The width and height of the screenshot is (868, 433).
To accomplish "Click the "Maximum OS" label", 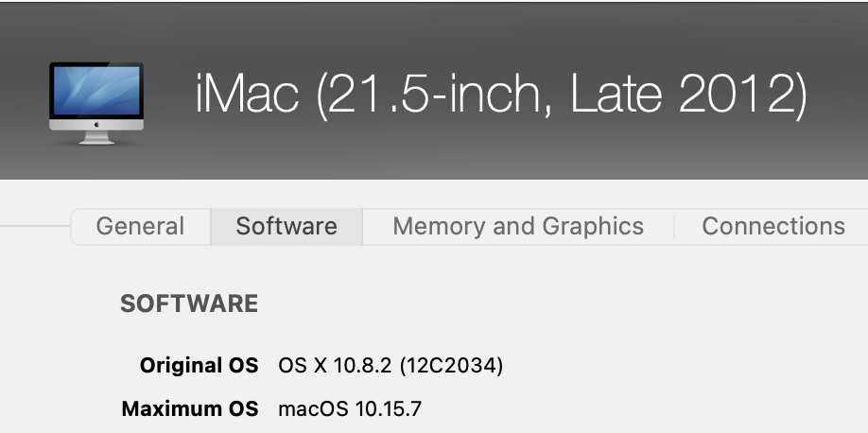I will pos(190,409).
